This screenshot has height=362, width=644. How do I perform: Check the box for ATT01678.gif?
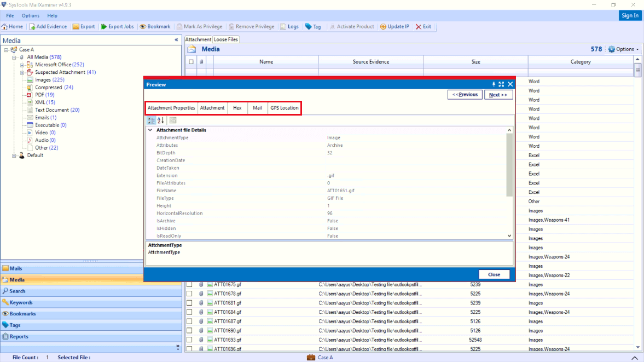click(x=189, y=294)
